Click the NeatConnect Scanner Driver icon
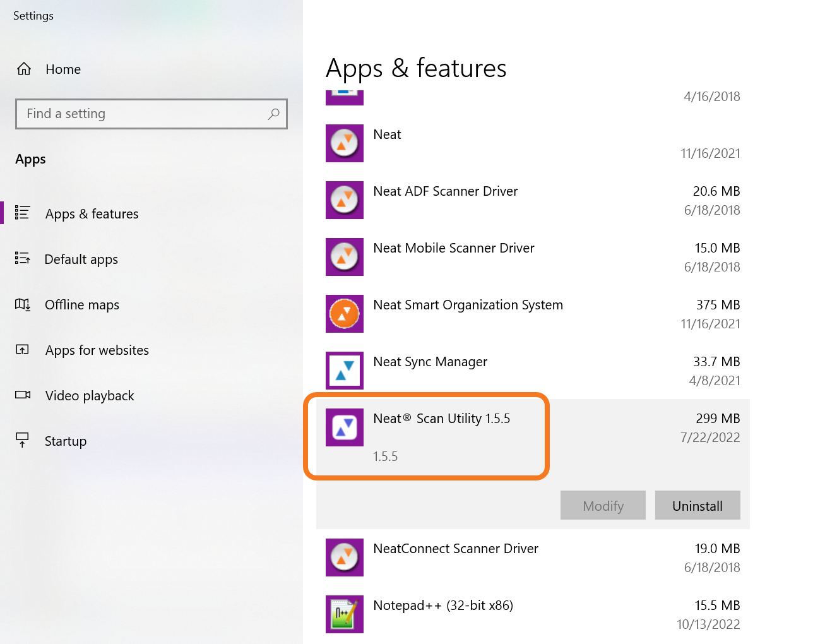Viewport: 837px width, 644px height. [x=345, y=558]
